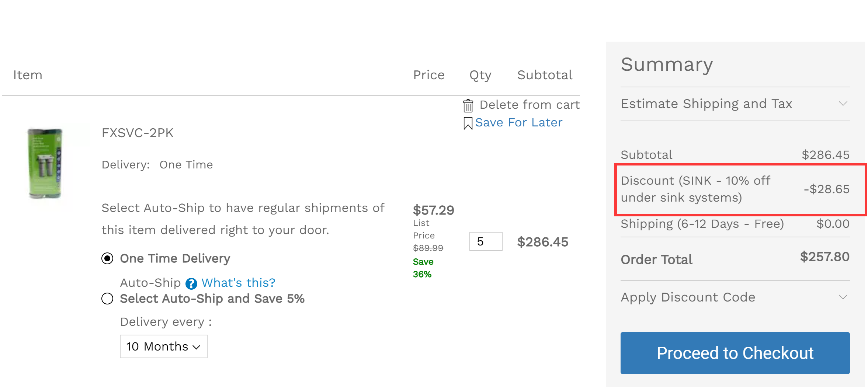Open the 10 Months delivery interval dropdown
Screen dimensions: 868x387
(x=163, y=346)
